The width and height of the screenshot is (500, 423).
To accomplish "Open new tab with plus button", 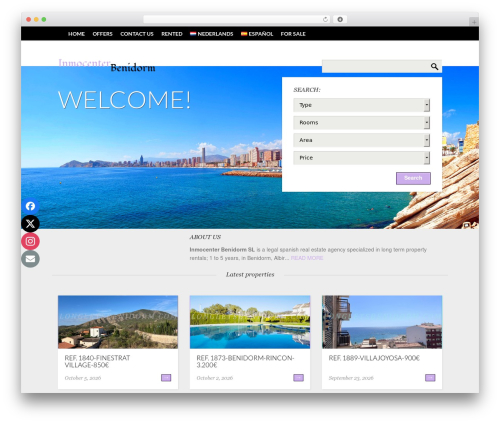I will click(x=474, y=22).
